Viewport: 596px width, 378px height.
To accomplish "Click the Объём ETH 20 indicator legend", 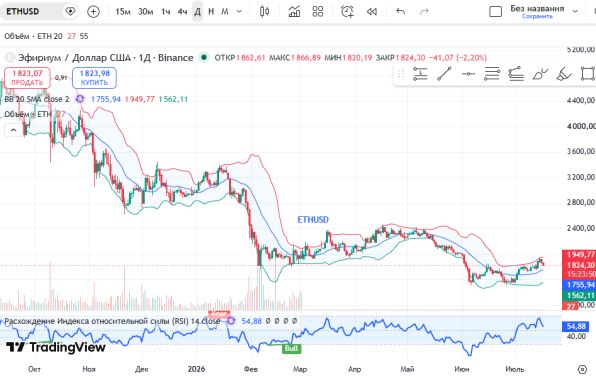I will (x=33, y=36).
